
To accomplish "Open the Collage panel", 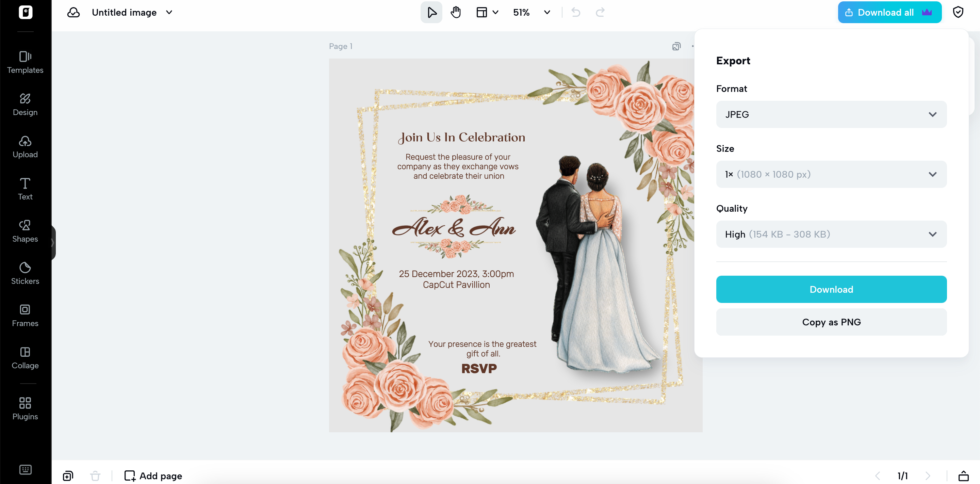I will 25,358.
